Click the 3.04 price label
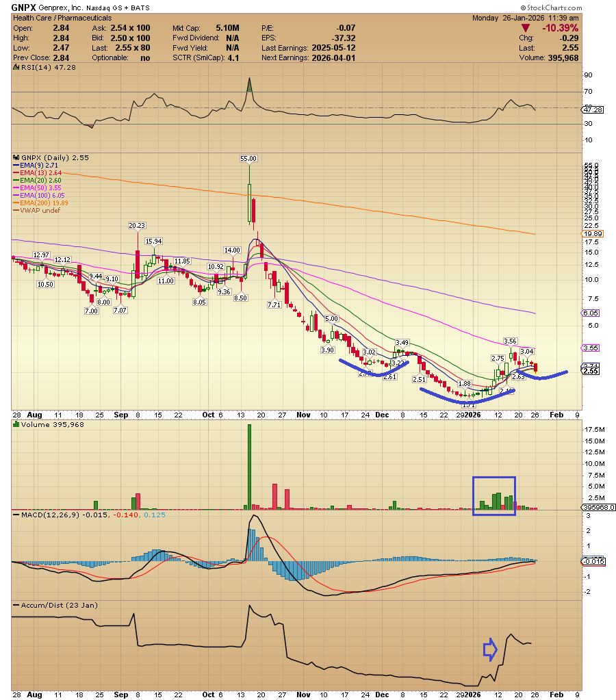This screenshot has height=700, width=616. point(527,351)
